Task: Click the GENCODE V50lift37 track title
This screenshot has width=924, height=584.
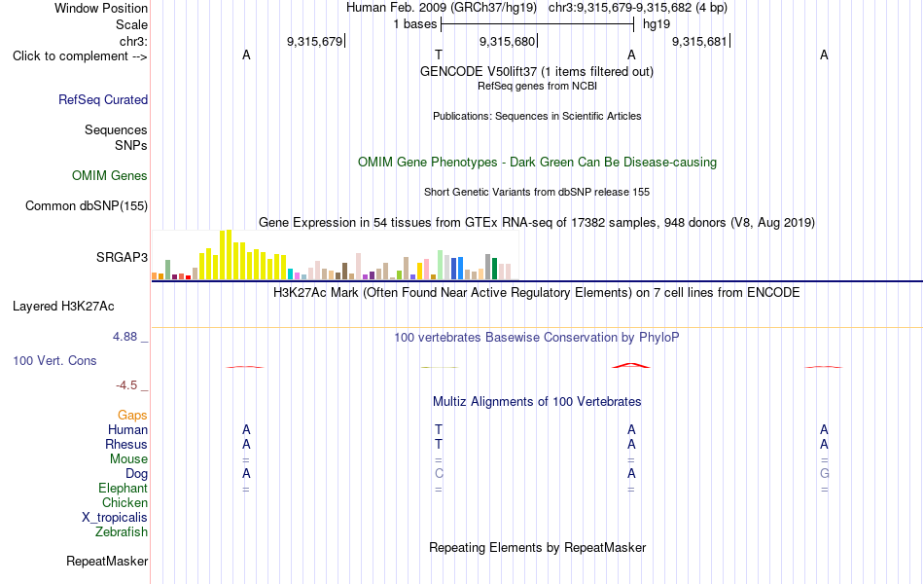Action: click(537, 71)
